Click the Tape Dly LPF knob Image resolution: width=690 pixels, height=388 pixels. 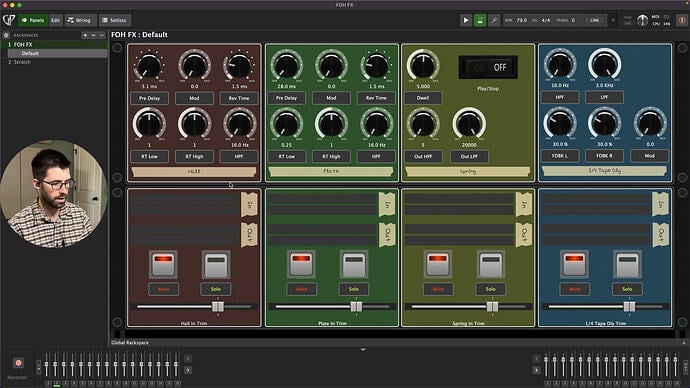point(605,66)
